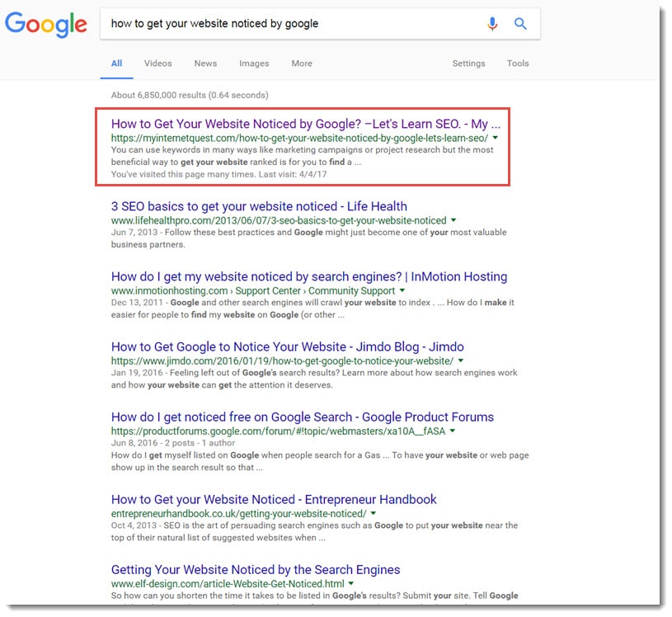Expand dropdown arrow next to lifehealthpro.com URL
This screenshot has height=617, width=672.
click(453, 220)
